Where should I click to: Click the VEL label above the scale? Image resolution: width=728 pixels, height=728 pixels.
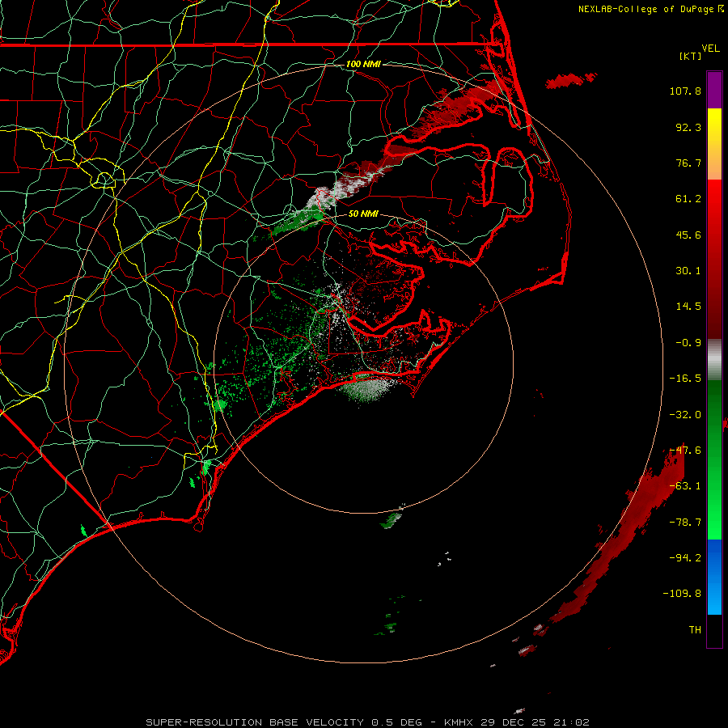pos(710,49)
